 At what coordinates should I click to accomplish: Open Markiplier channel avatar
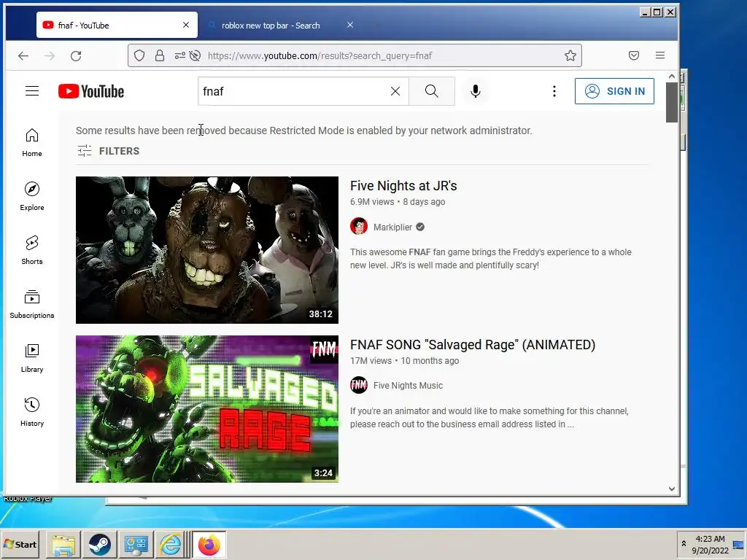click(x=359, y=227)
